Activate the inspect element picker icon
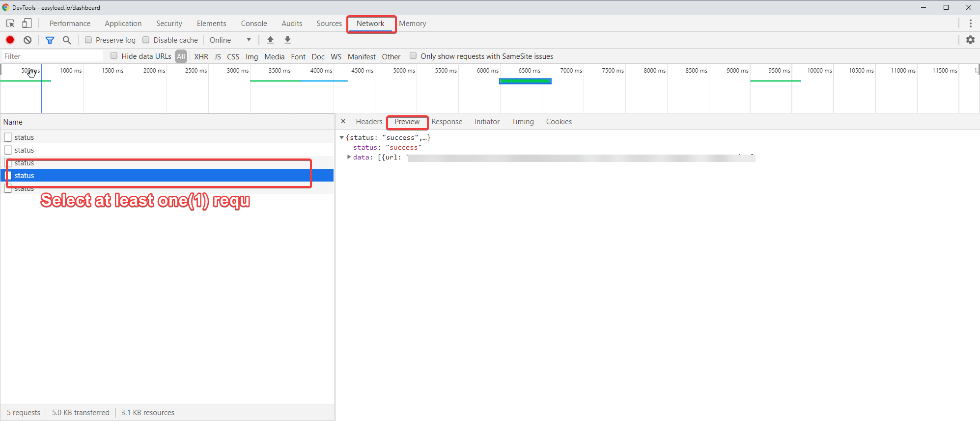Image resolution: width=980 pixels, height=421 pixels. point(10,24)
